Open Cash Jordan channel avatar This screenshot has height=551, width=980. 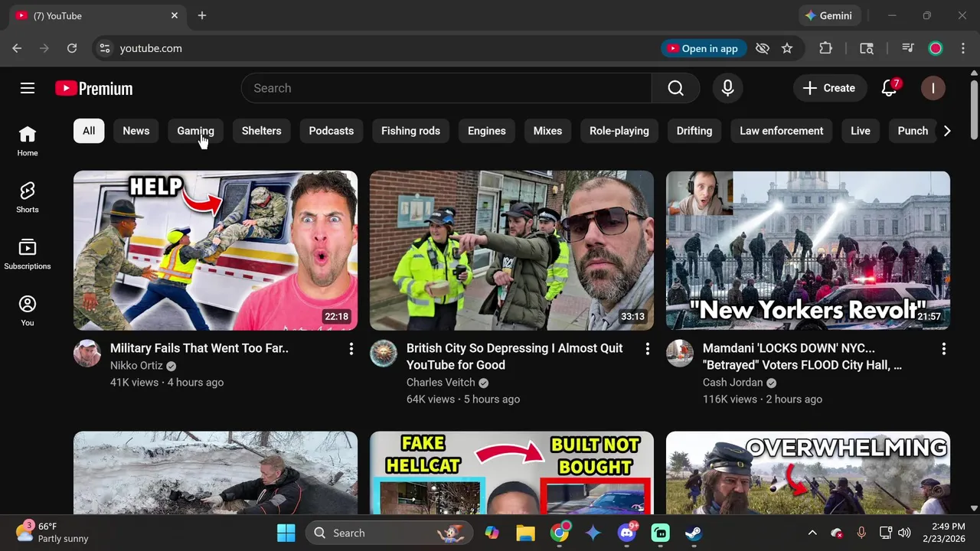click(x=680, y=354)
